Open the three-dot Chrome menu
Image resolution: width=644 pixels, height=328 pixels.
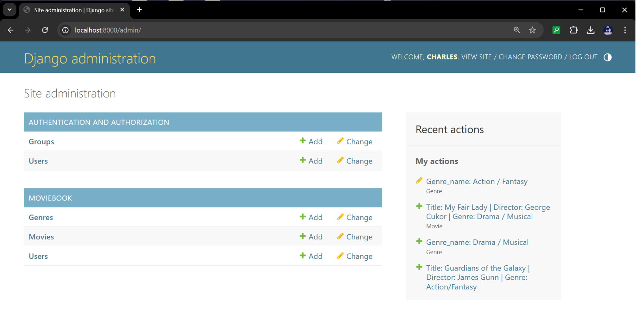coord(625,30)
